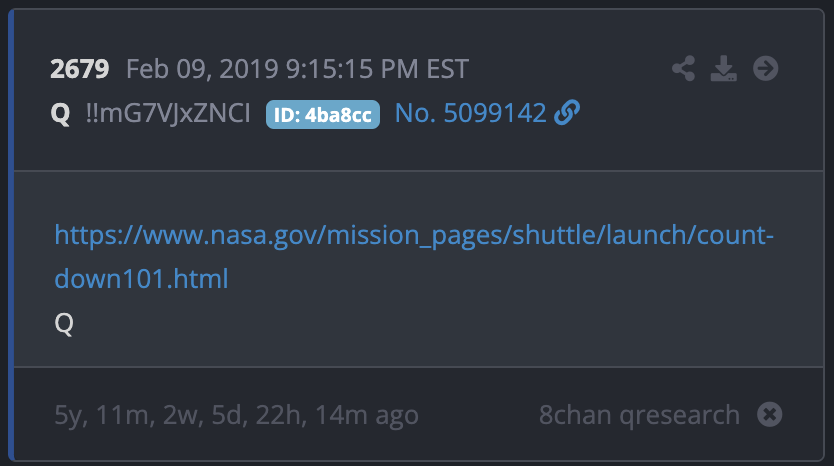834x466 pixels.
Task: Select the ID: 4ba8cc badge
Action: click(x=323, y=115)
